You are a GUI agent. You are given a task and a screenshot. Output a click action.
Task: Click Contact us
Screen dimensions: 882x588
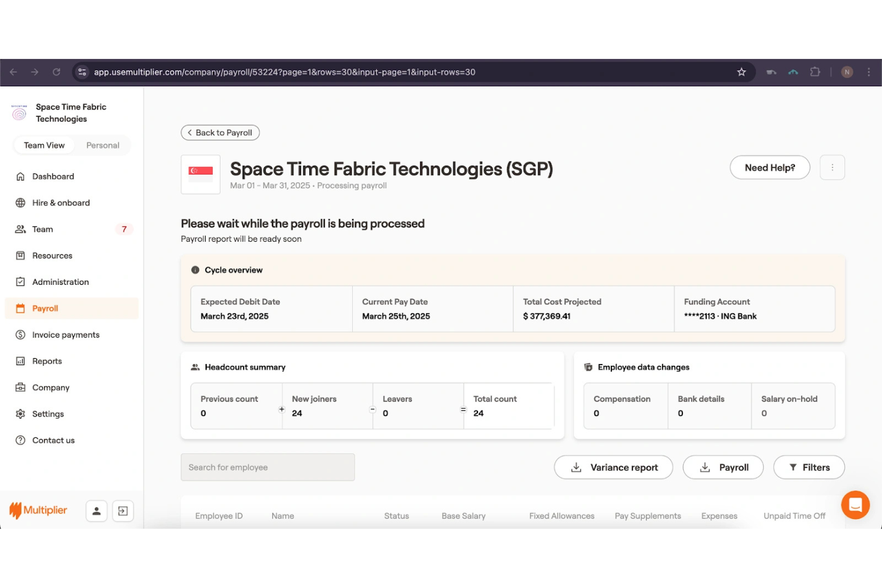(72, 440)
